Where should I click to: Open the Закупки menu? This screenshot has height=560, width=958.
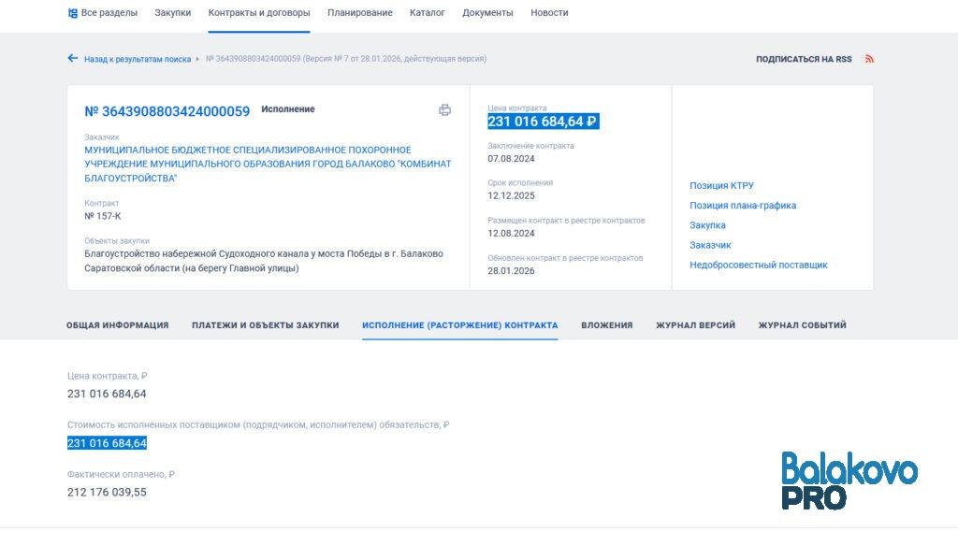(173, 12)
